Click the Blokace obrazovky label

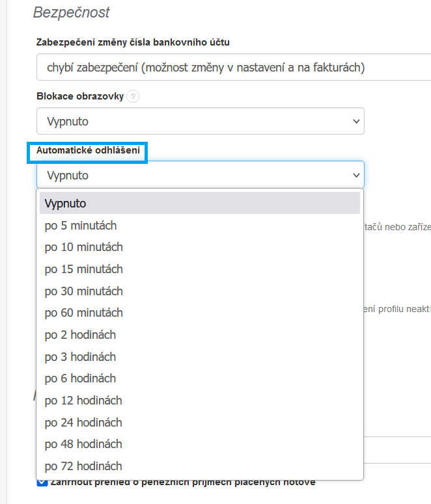(x=80, y=96)
